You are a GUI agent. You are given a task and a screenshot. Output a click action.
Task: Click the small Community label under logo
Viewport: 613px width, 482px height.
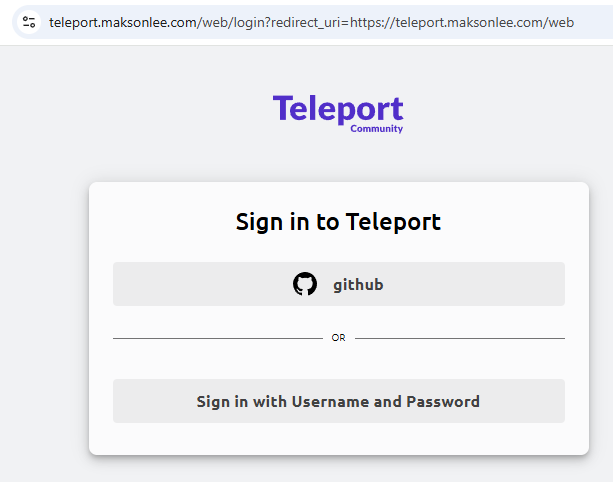click(376, 129)
